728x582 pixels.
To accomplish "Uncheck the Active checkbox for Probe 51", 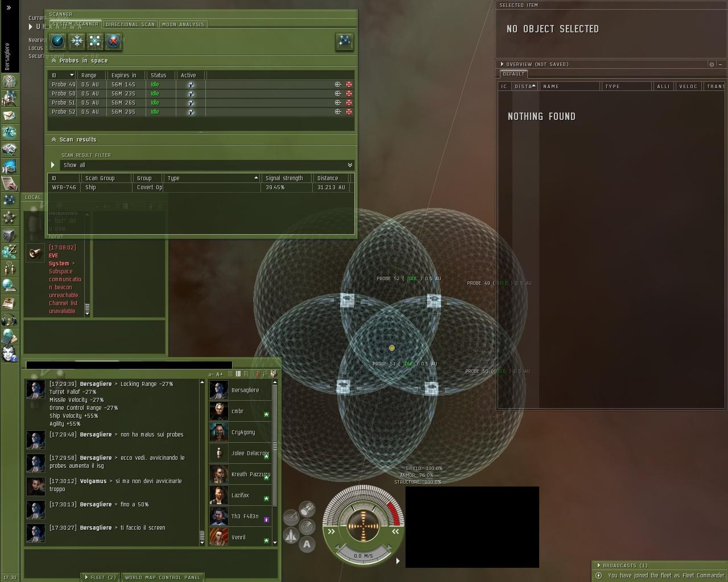I will (x=191, y=102).
